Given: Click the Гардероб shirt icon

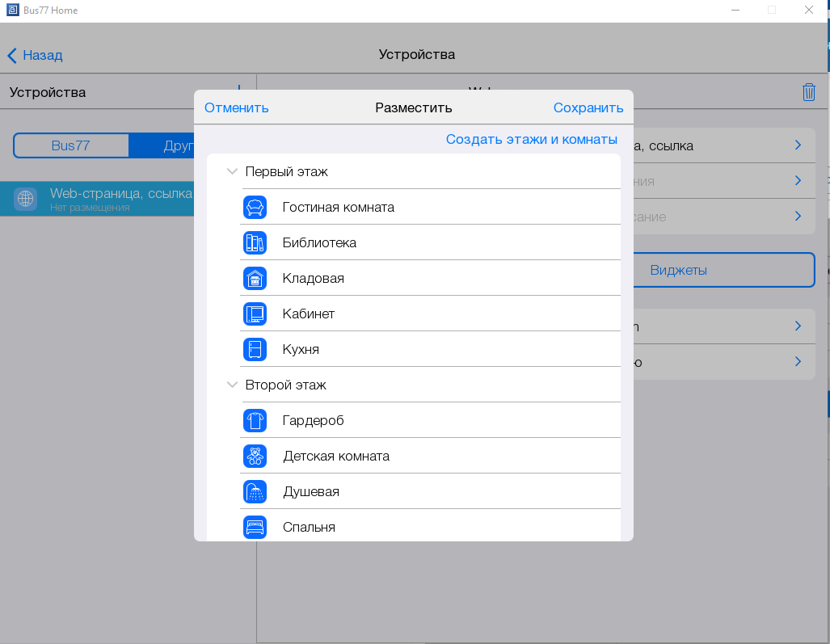Looking at the screenshot, I should (255, 421).
